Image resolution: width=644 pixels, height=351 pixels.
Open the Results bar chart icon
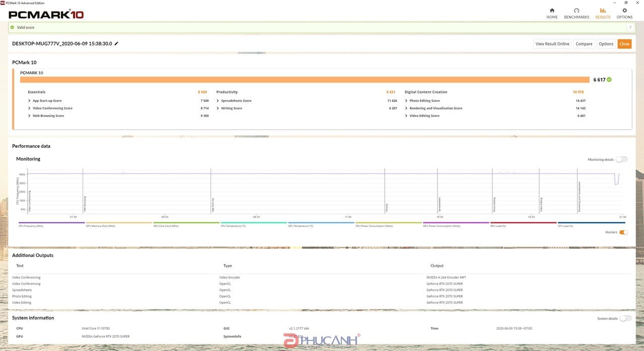click(x=603, y=11)
